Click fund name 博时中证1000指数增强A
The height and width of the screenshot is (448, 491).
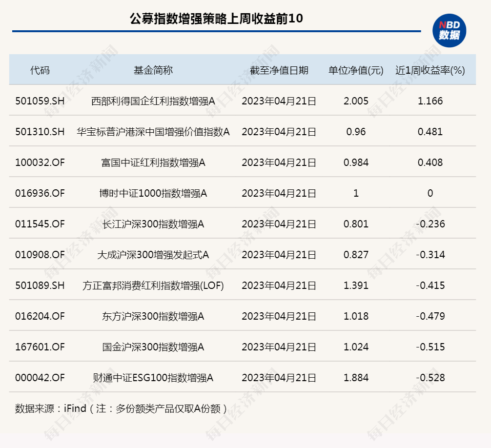point(153,193)
